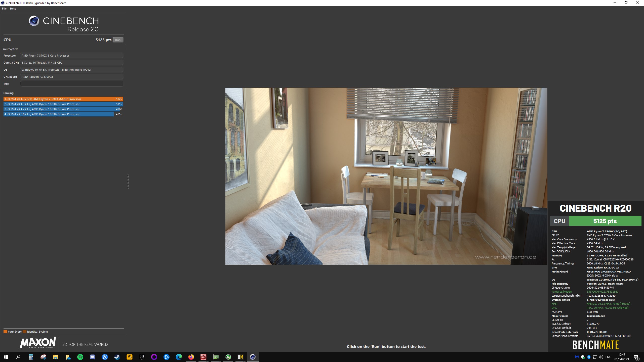Click the Info input field
644x362 pixels.
coord(72,84)
